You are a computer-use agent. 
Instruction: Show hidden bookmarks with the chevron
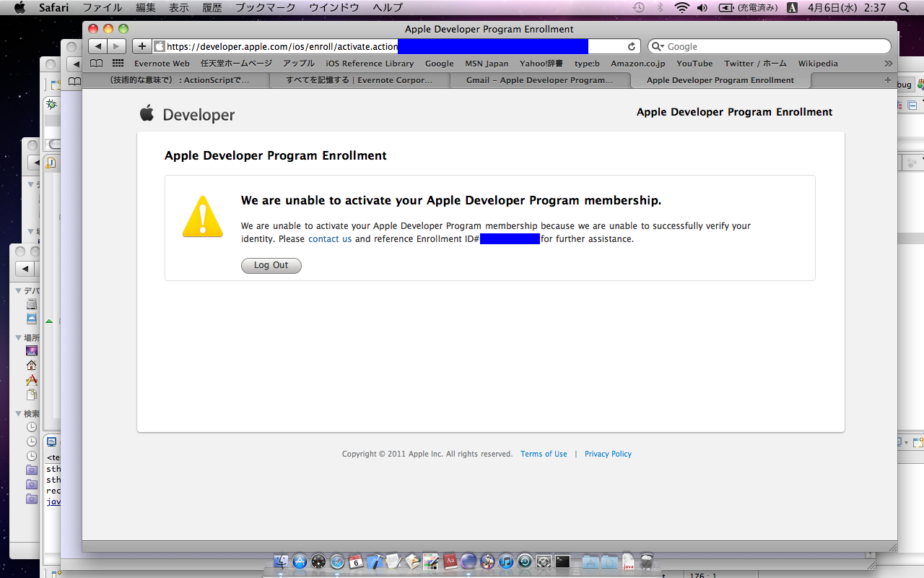(x=889, y=64)
